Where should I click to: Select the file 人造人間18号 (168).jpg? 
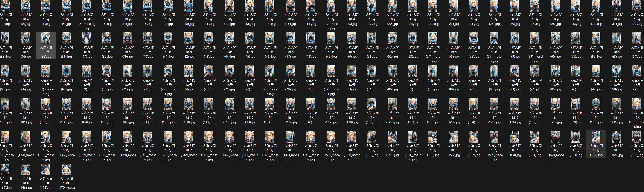pyautogui.click(x=25, y=177)
